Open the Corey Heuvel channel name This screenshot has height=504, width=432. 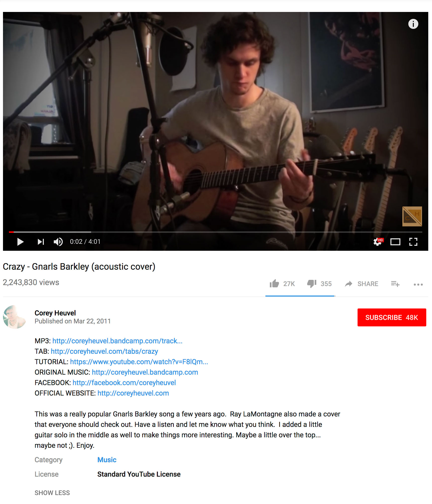tap(55, 313)
